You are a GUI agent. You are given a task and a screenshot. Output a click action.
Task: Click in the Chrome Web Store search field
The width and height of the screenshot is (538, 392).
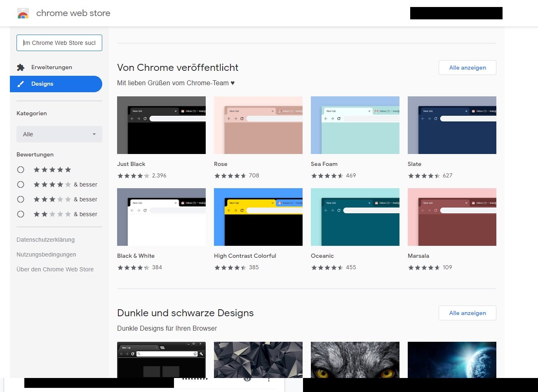click(59, 43)
